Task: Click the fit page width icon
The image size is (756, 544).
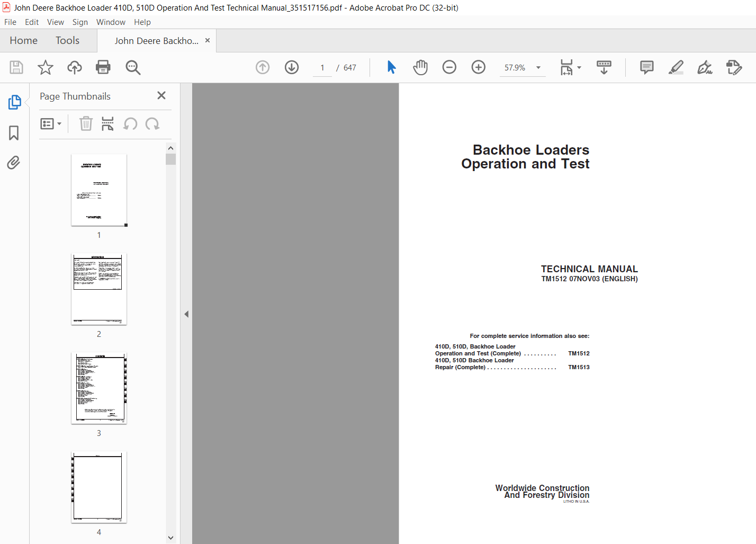Action: pyautogui.click(x=566, y=67)
